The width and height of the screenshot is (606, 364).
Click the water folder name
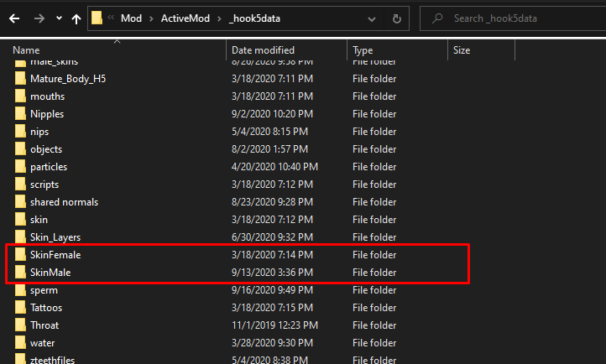[x=42, y=343]
